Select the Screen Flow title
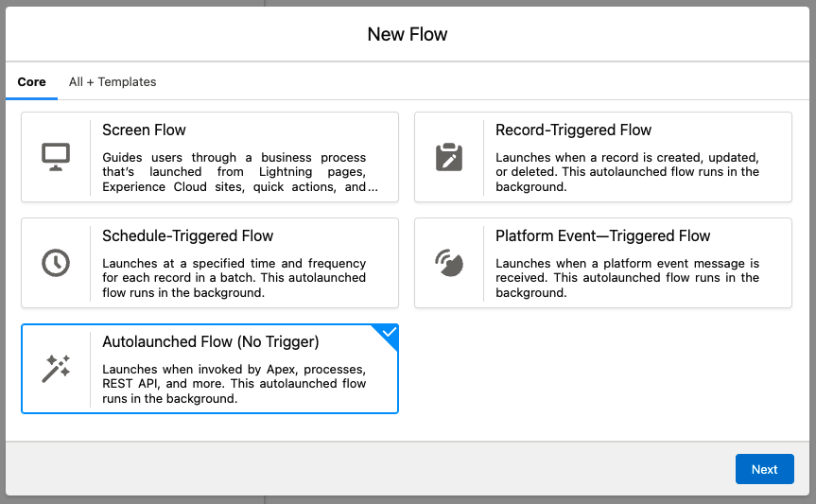The width and height of the screenshot is (816, 504). [x=144, y=130]
